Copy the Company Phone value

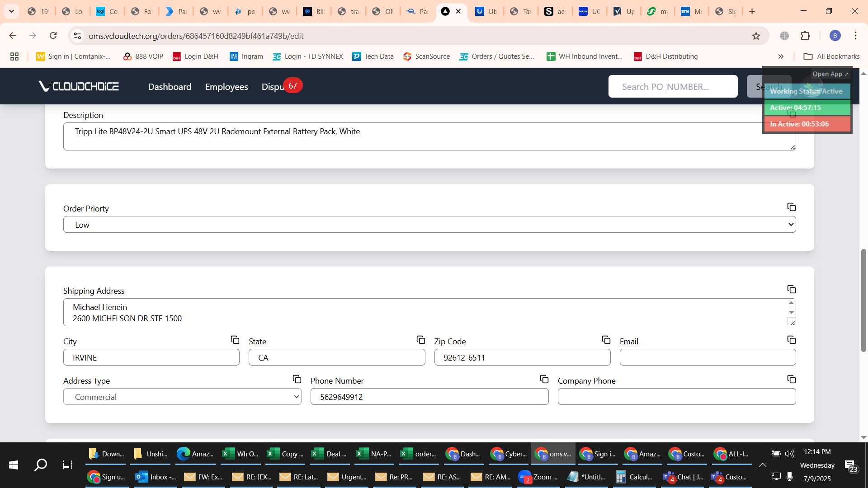[x=791, y=379]
